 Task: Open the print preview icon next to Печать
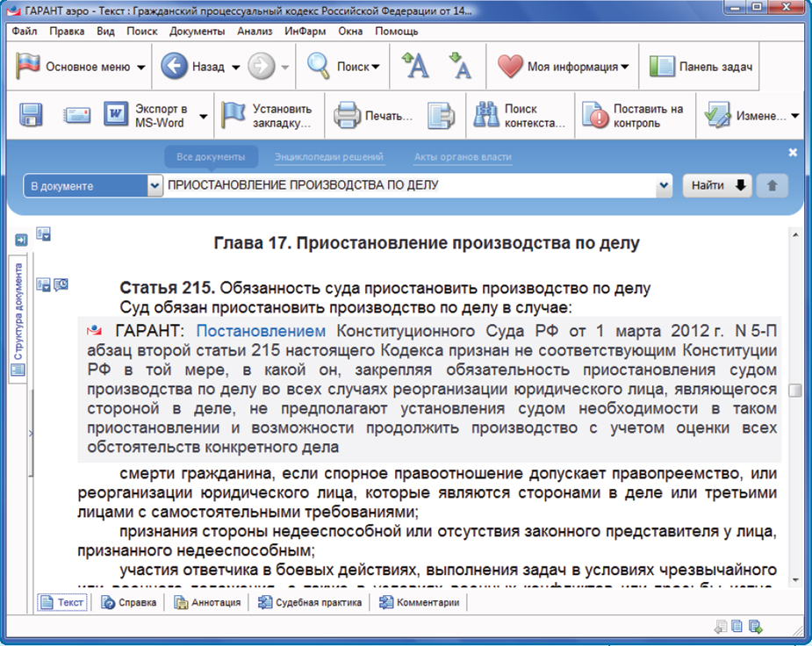(x=440, y=116)
